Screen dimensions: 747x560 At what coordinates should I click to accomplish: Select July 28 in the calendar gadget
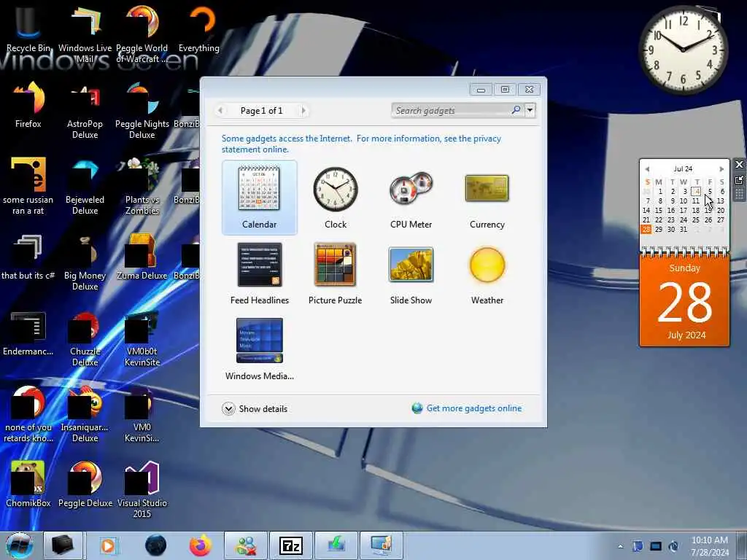point(646,229)
